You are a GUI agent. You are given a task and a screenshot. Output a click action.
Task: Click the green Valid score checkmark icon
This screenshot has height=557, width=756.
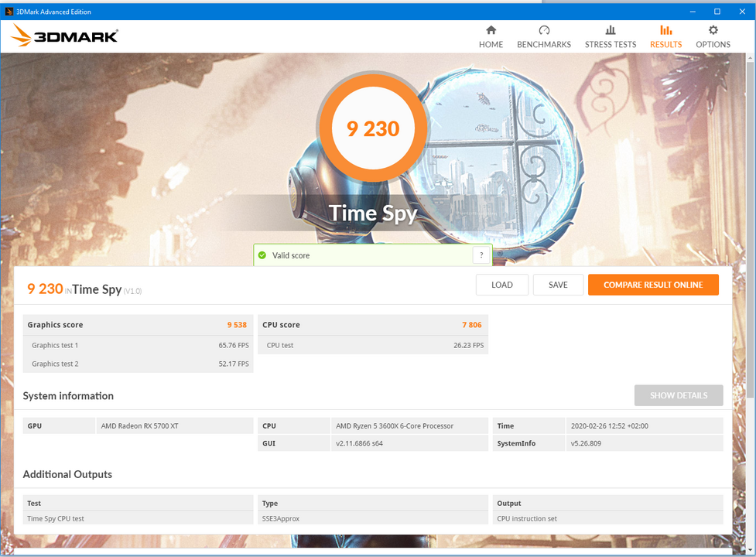tap(262, 255)
